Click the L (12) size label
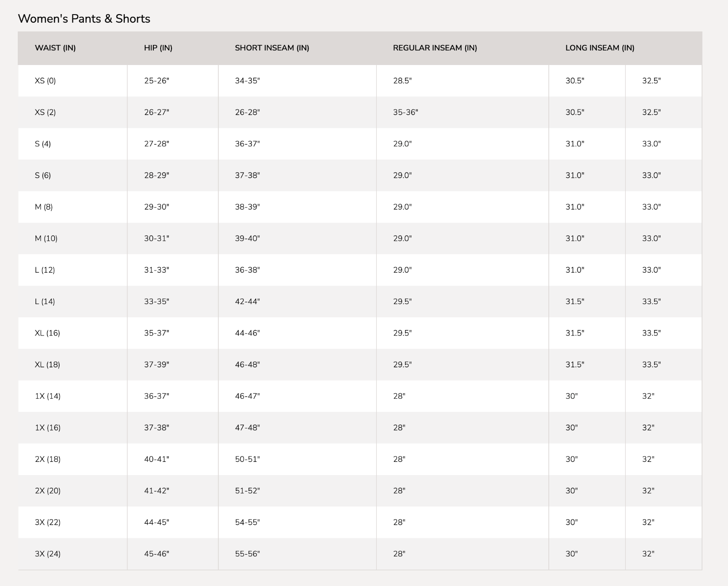Screen dimensions: 728x586 coord(45,270)
